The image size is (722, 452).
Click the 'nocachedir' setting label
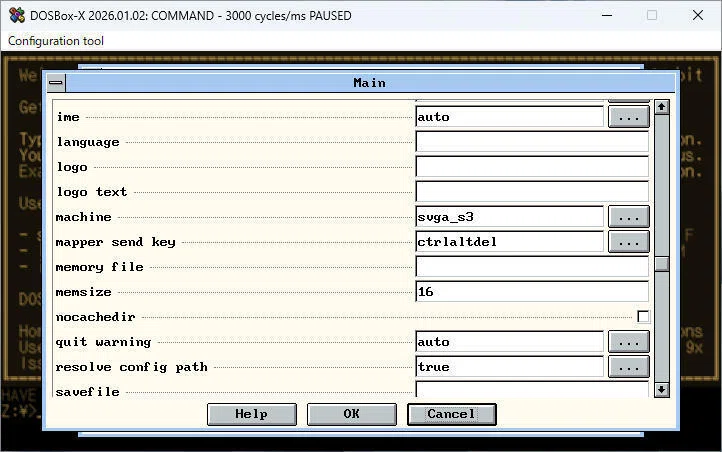click(x=95, y=317)
